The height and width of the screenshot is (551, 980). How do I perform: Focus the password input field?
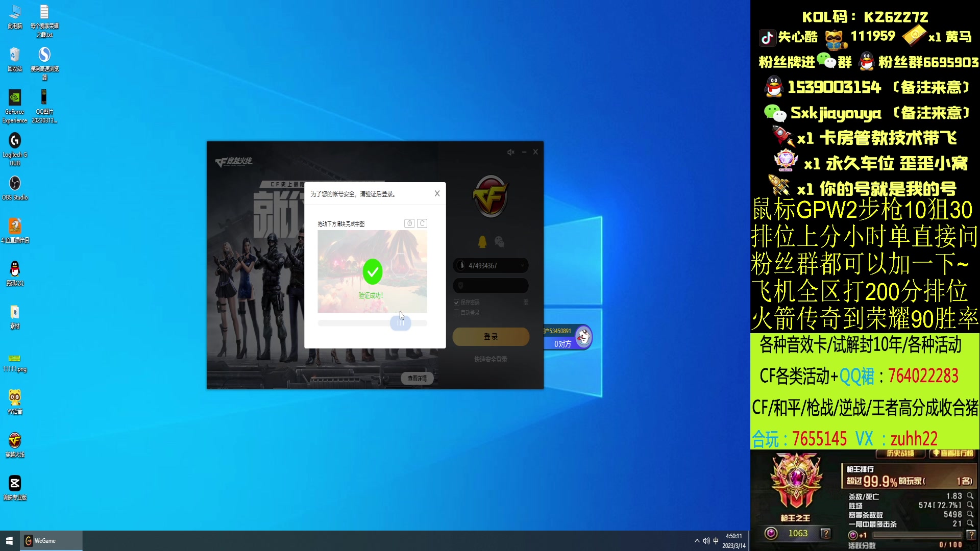491,286
